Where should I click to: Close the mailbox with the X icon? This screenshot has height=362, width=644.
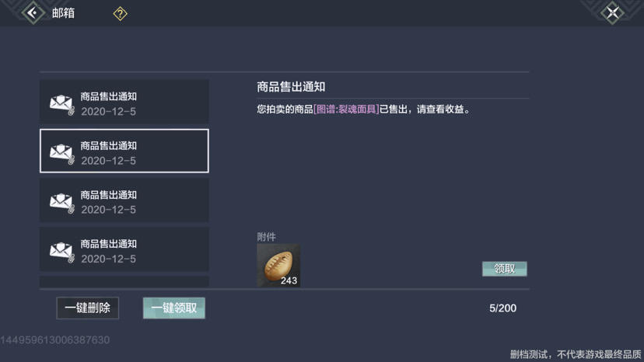[613, 12]
